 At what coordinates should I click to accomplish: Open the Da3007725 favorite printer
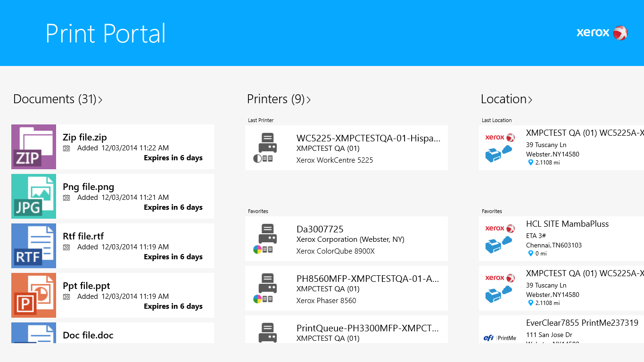[x=347, y=239]
